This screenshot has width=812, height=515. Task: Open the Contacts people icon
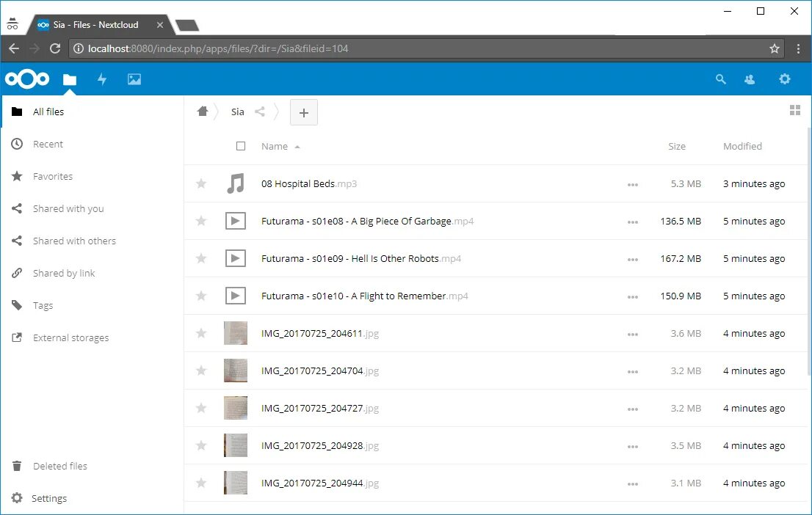tap(750, 80)
